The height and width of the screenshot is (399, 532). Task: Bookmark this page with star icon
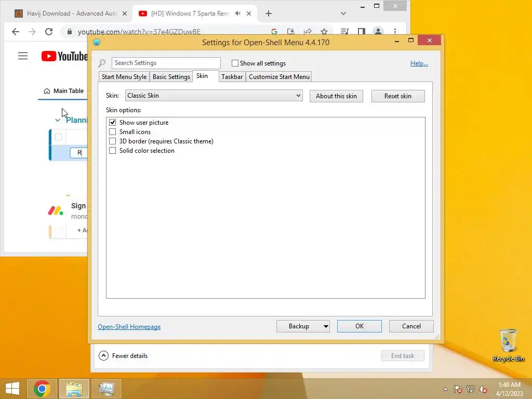tap(324, 32)
